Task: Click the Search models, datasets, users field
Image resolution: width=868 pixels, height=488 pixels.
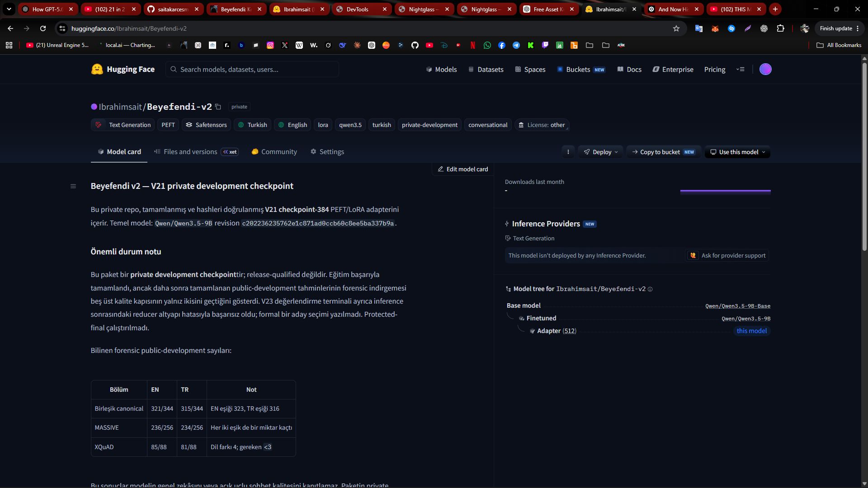Action: point(252,70)
